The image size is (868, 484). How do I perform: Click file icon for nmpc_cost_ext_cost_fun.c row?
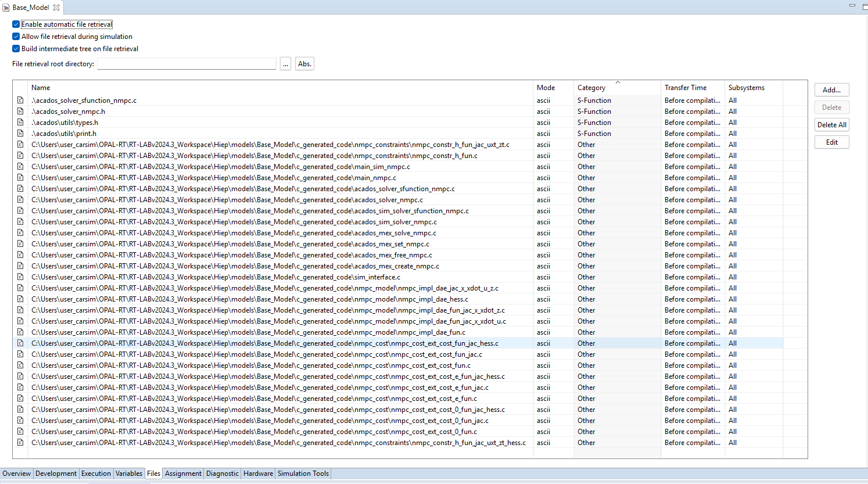pyautogui.click(x=20, y=365)
